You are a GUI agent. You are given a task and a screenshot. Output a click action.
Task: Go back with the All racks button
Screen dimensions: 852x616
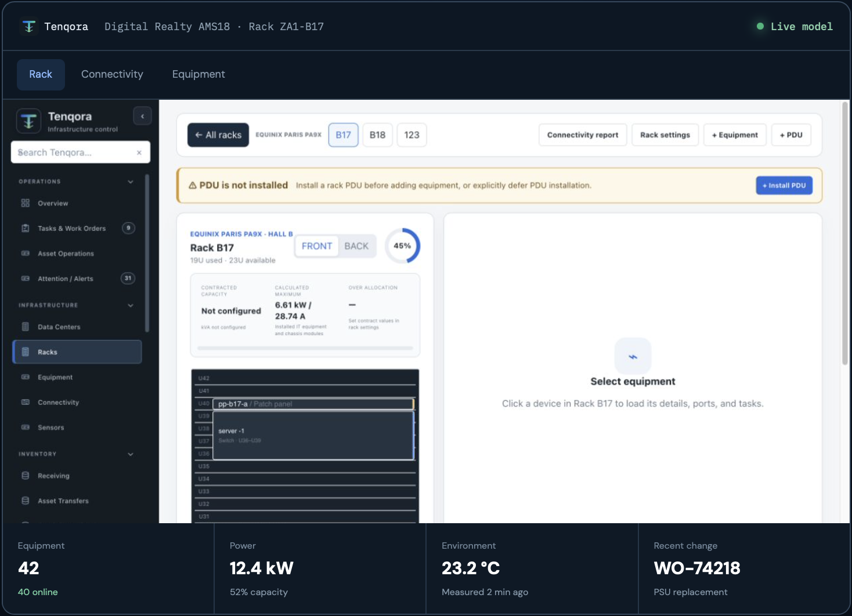point(218,135)
